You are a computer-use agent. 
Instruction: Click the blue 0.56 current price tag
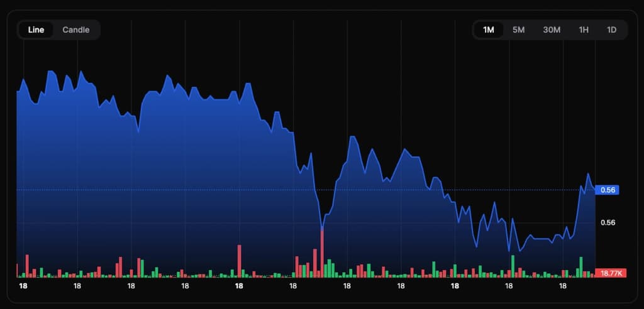pos(608,190)
